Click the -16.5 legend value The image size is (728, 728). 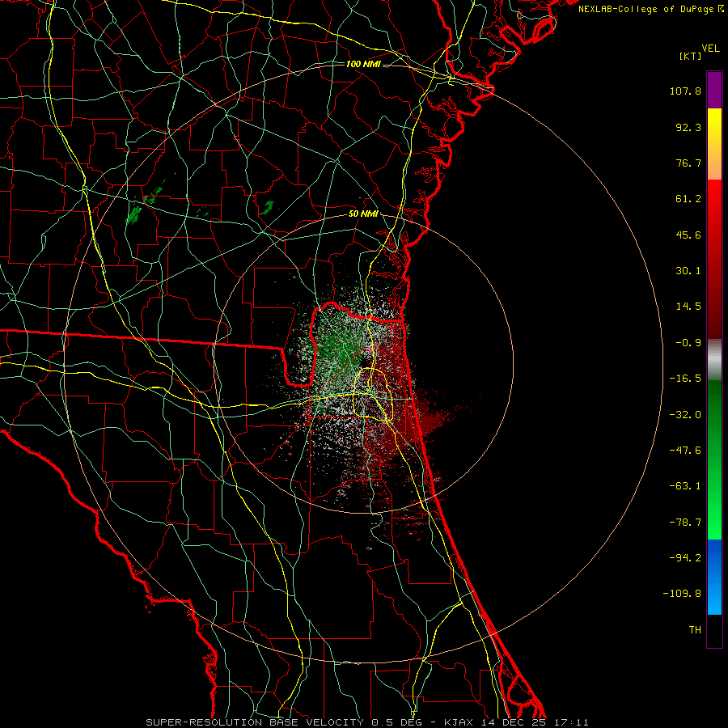[685, 379]
